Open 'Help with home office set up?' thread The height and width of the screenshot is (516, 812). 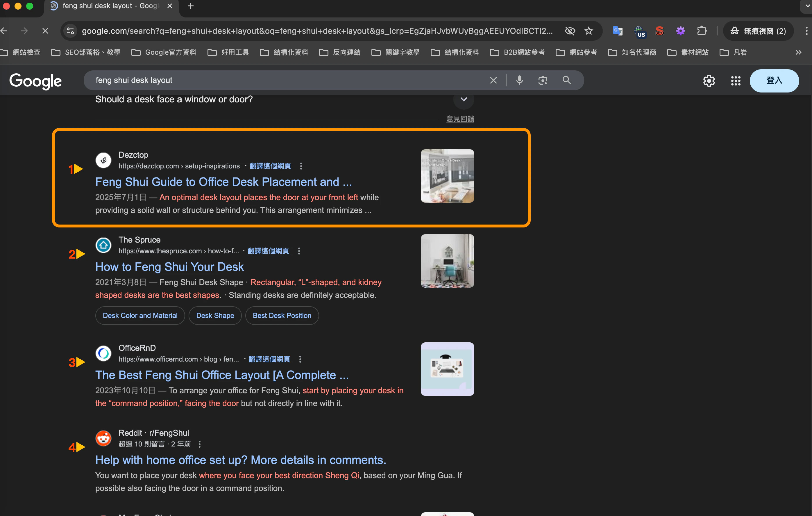point(241,460)
